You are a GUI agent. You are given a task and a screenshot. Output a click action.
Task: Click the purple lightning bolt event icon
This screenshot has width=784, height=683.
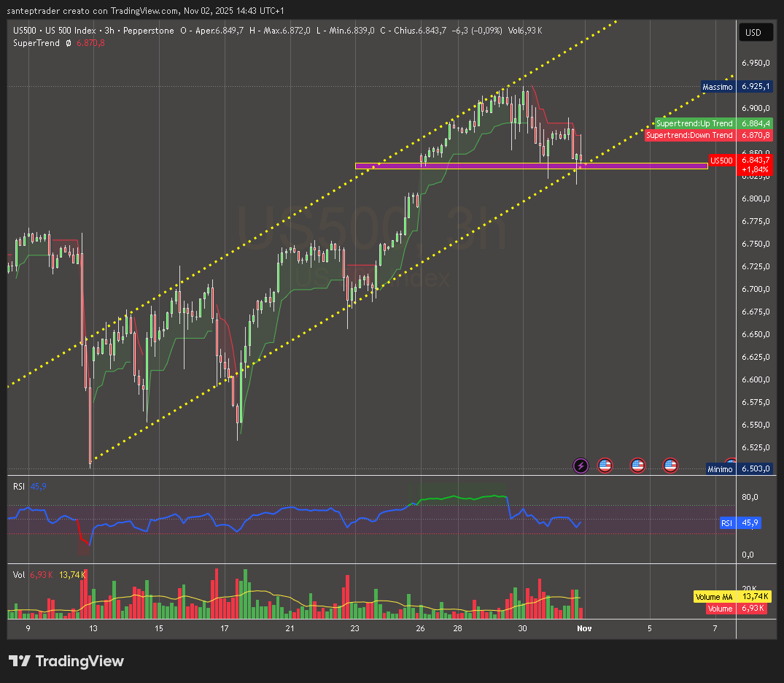(x=581, y=465)
